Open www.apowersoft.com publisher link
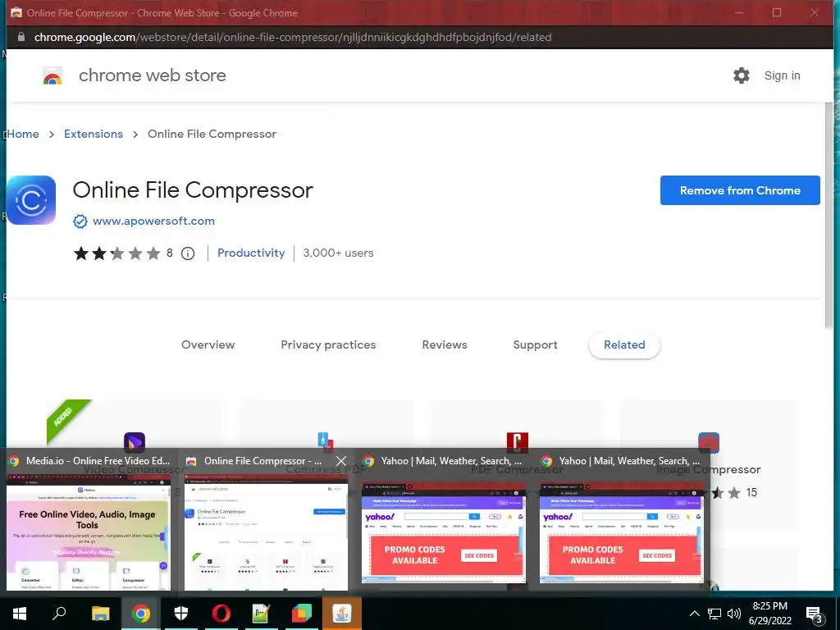The height and width of the screenshot is (630, 840). point(153,221)
